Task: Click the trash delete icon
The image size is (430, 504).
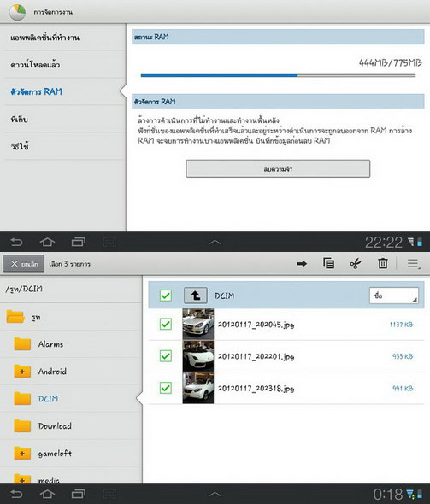Action: tap(382, 263)
